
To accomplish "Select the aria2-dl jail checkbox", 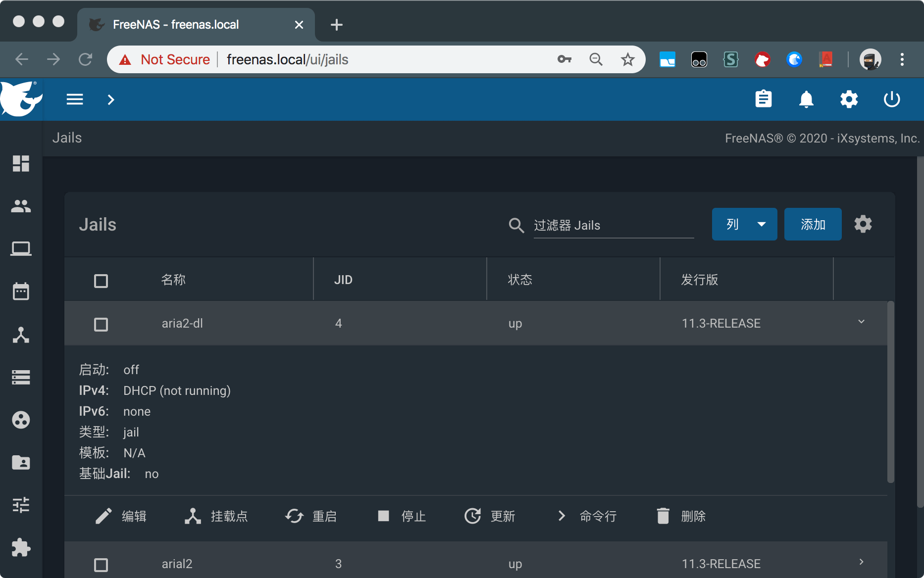I will (x=101, y=325).
